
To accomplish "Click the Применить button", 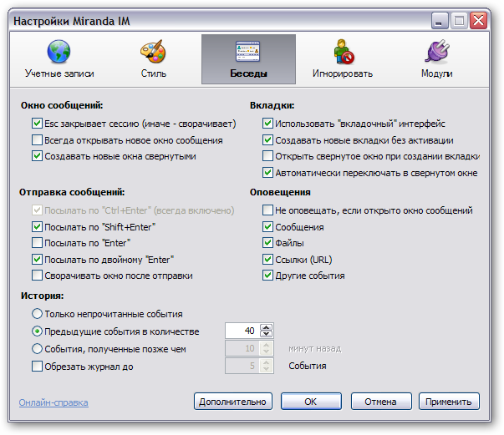I will (x=449, y=402).
